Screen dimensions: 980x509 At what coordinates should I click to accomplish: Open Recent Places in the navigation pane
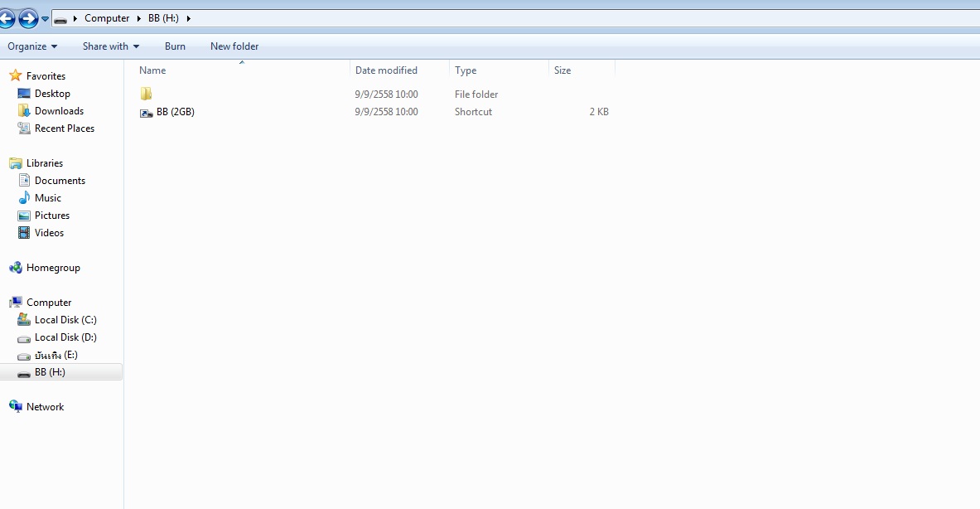coord(65,128)
